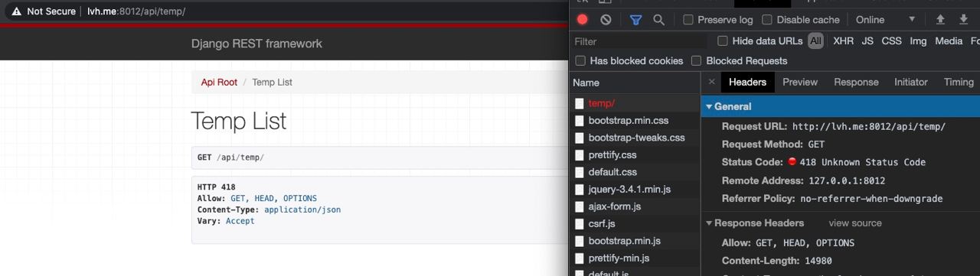Toggle the Disable cache checkbox
Image resolution: width=980 pixels, height=276 pixels.
tap(768, 20)
